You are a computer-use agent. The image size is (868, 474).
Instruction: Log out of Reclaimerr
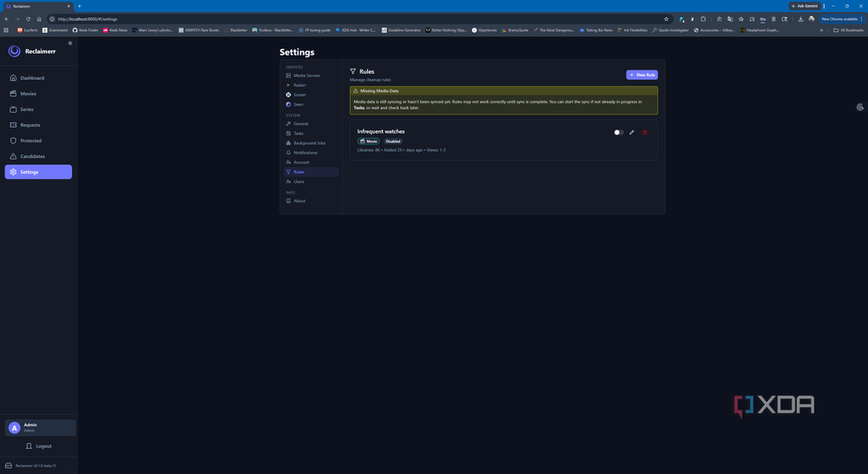[39, 445]
